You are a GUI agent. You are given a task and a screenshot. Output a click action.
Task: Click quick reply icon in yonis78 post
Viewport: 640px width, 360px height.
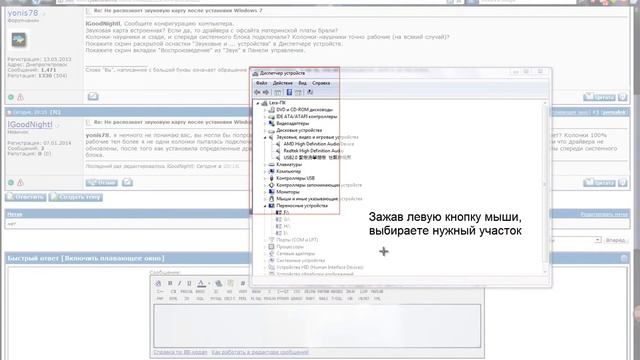point(93,97)
